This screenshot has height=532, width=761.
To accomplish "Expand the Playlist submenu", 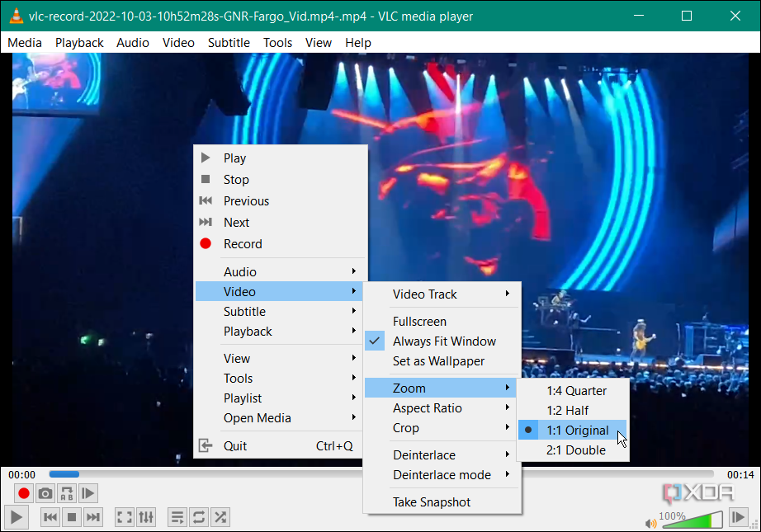I will pos(280,398).
